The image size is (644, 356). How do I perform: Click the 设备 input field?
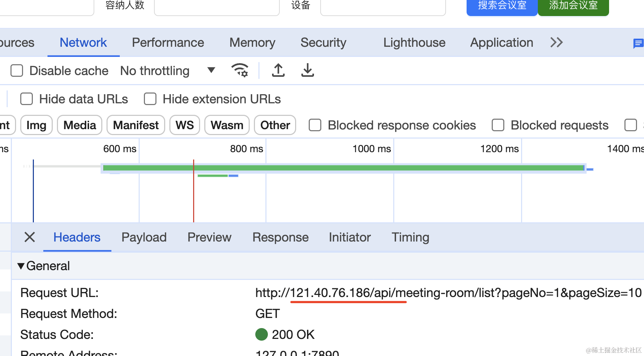[383, 7]
